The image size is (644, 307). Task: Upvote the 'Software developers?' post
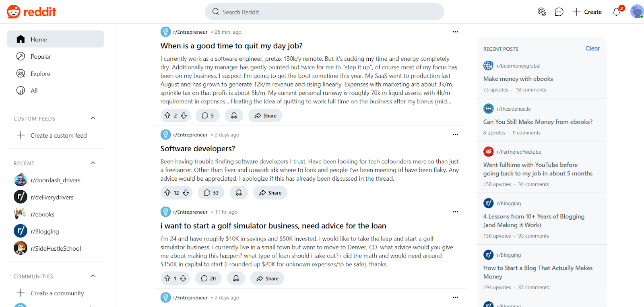[x=169, y=192]
